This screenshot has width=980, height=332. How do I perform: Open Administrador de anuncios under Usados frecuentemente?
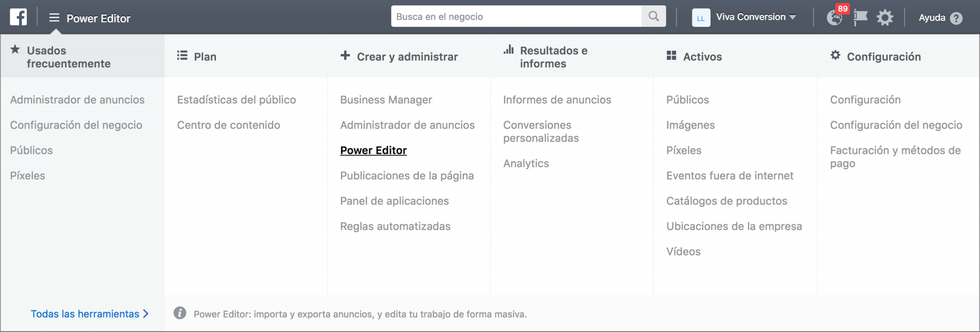pyautogui.click(x=77, y=100)
